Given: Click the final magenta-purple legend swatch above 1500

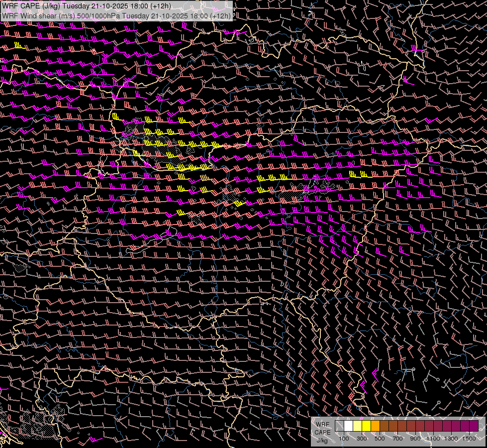Looking at the screenshot, I should [x=474, y=426].
